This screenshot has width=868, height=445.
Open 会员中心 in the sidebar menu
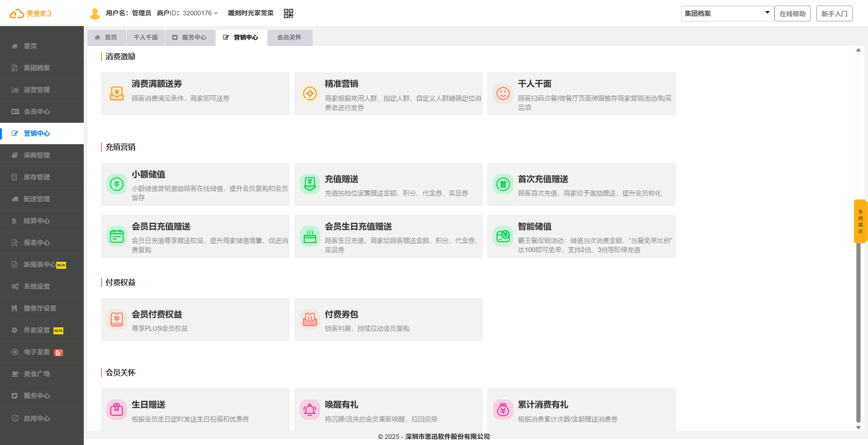click(37, 112)
